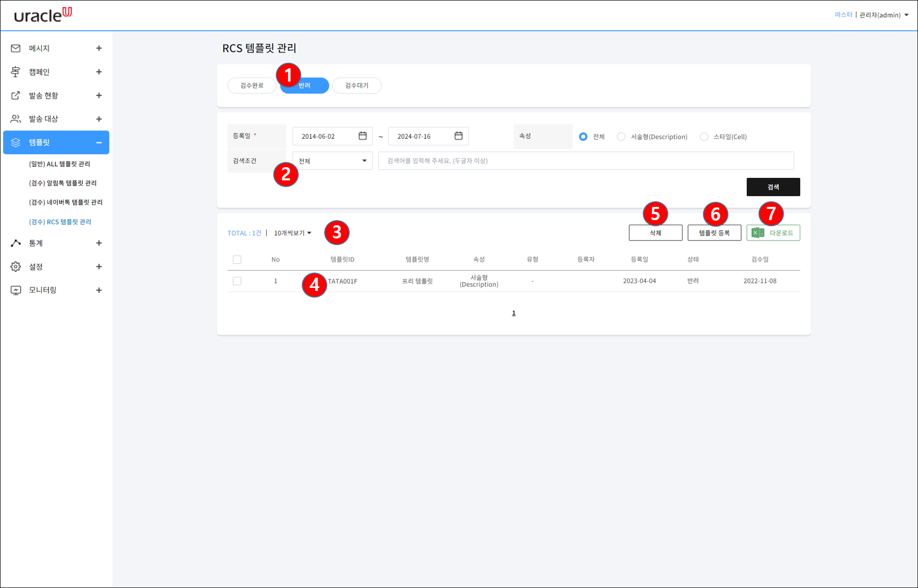Open calendar for end date 2024-07-16

pyautogui.click(x=458, y=136)
